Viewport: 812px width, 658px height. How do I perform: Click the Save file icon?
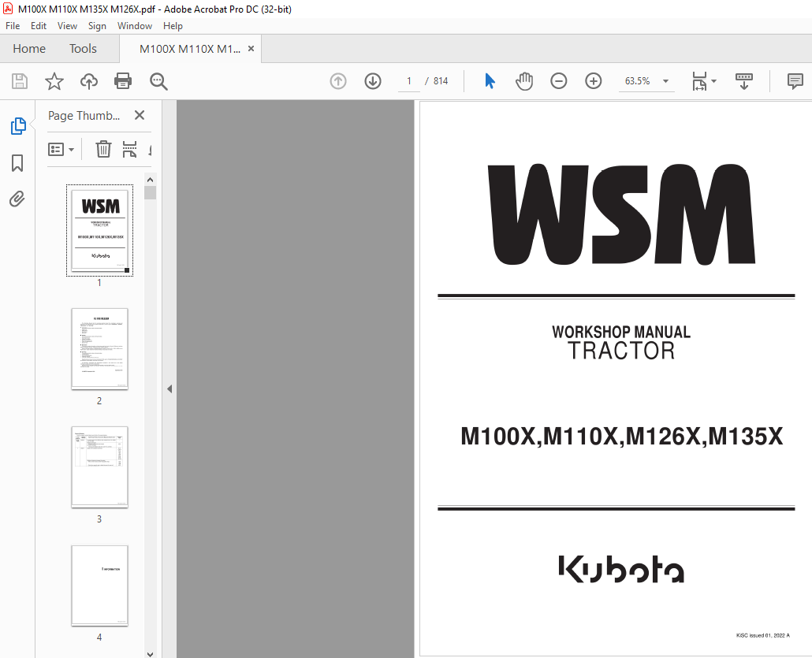point(20,81)
